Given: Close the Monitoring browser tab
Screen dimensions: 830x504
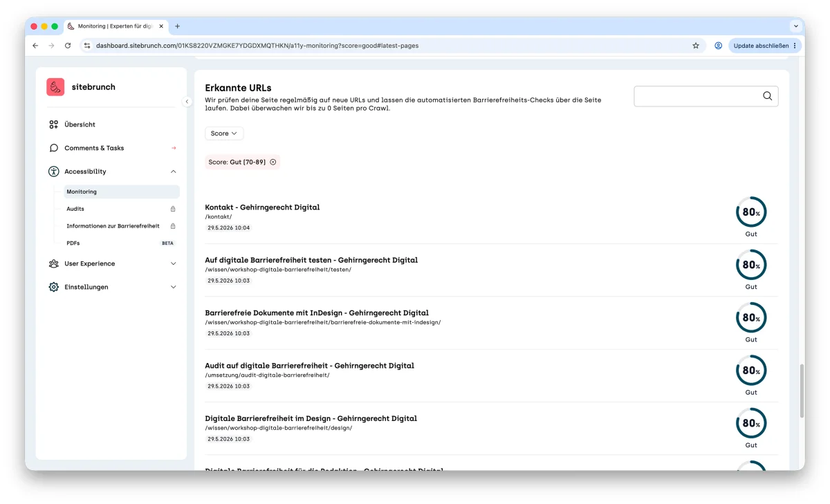Looking at the screenshot, I should (x=161, y=26).
